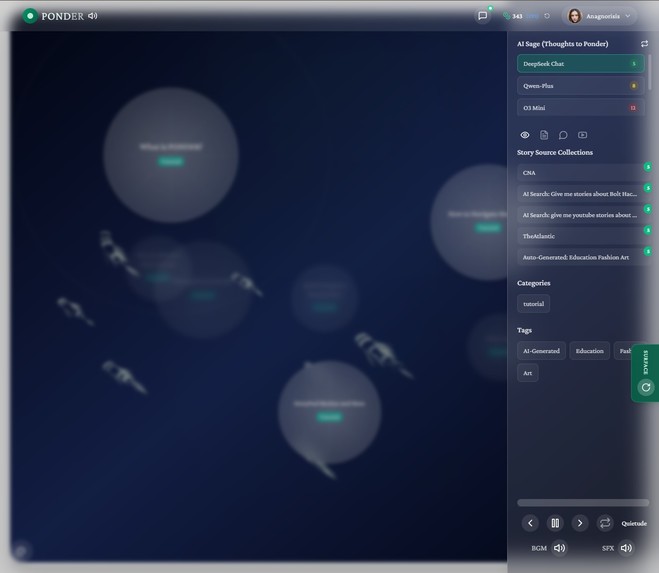Go to previous music track

point(530,523)
